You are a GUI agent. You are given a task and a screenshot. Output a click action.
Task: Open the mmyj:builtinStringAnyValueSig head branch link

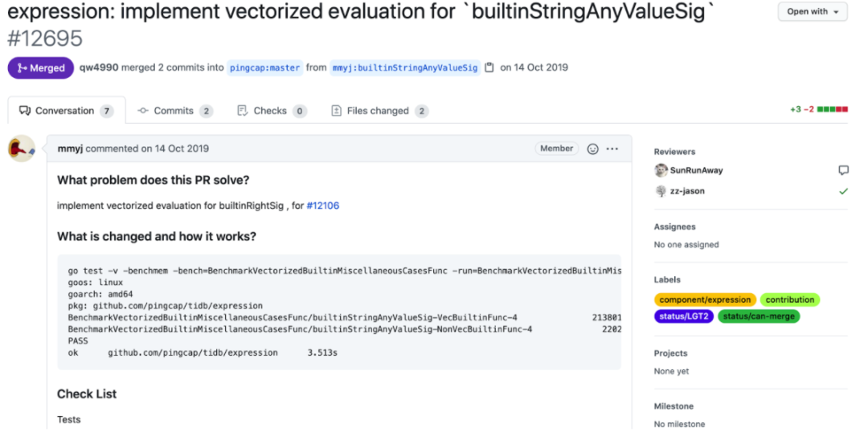pos(406,68)
